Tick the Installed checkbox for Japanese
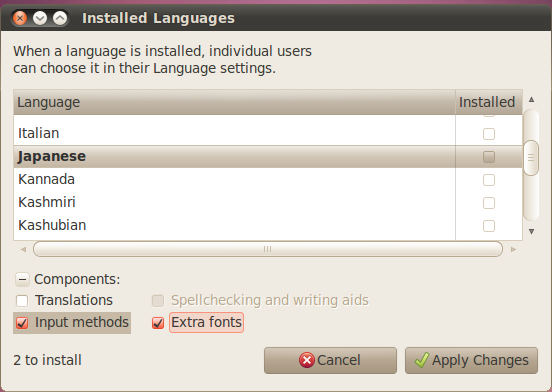The image size is (552, 392). 489,157
